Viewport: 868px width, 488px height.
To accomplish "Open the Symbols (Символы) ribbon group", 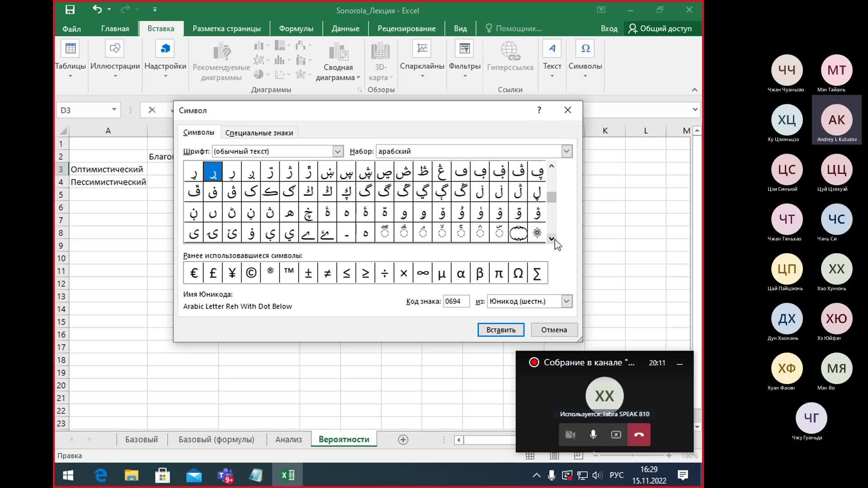I will tap(585, 59).
